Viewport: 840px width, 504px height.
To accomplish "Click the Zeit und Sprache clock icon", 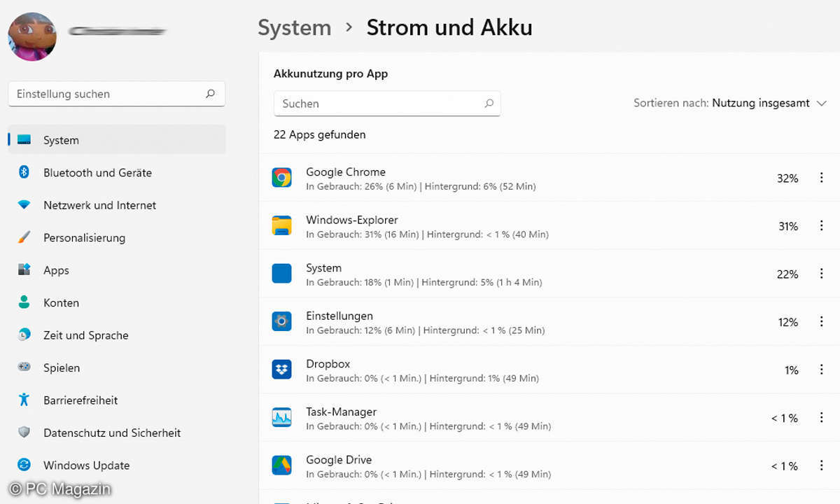I will pyautogui.click(x=24, y=335).
